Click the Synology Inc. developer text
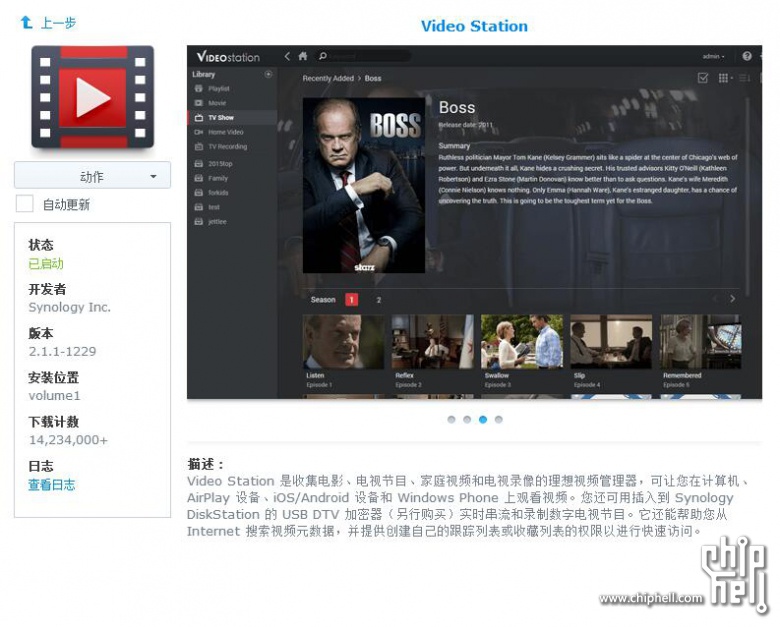 click(x=70, y=307)
